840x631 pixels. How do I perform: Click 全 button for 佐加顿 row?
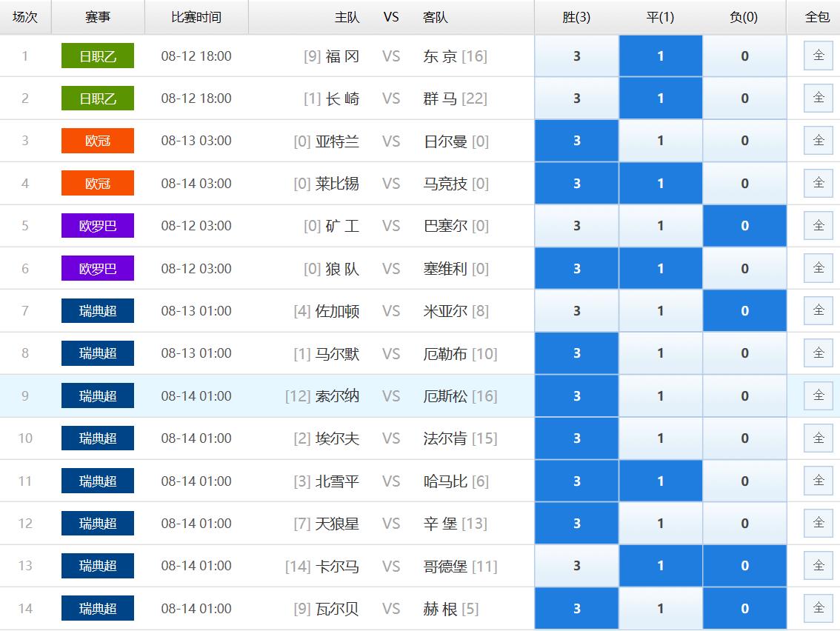818,310
